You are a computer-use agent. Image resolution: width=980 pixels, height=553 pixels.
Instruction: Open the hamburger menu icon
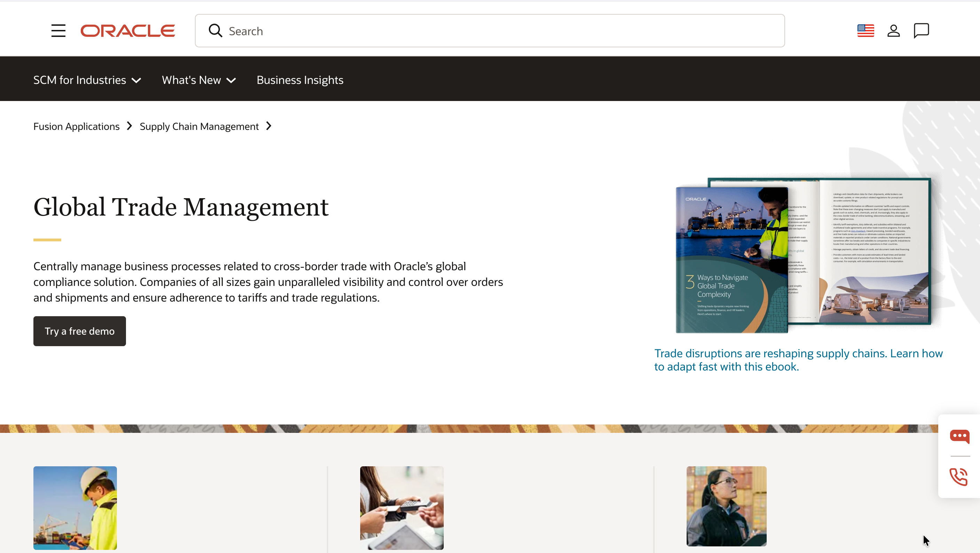pos(58,31)
